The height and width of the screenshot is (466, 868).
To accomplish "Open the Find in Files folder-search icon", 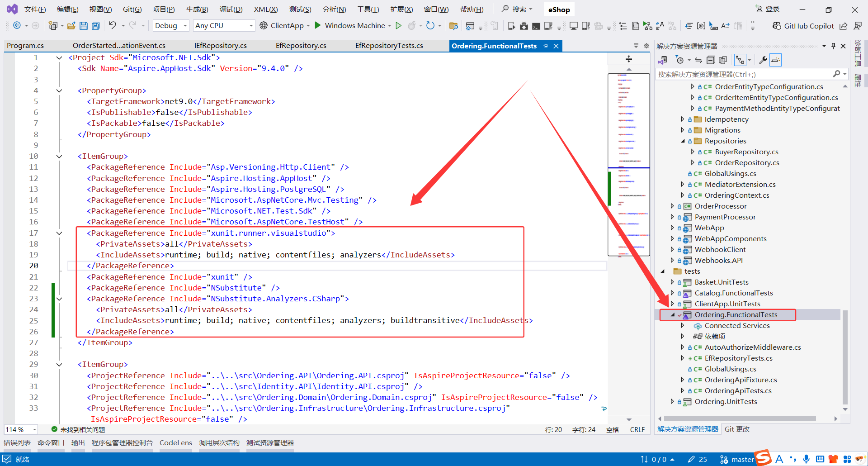I will [453, 26].
